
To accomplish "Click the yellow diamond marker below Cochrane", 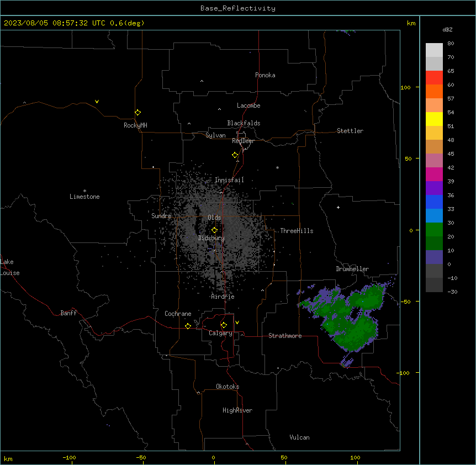I will pos(188,326).
